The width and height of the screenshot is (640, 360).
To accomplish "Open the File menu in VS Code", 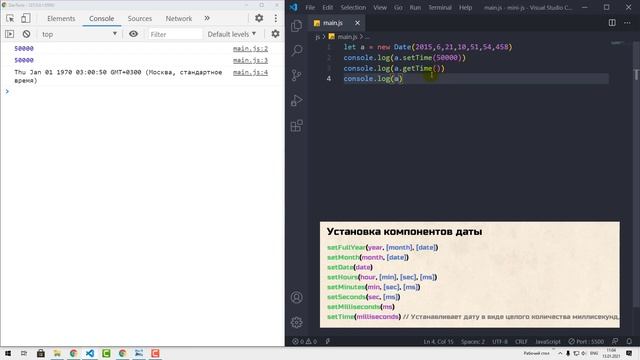I will [x=310, y=7].
